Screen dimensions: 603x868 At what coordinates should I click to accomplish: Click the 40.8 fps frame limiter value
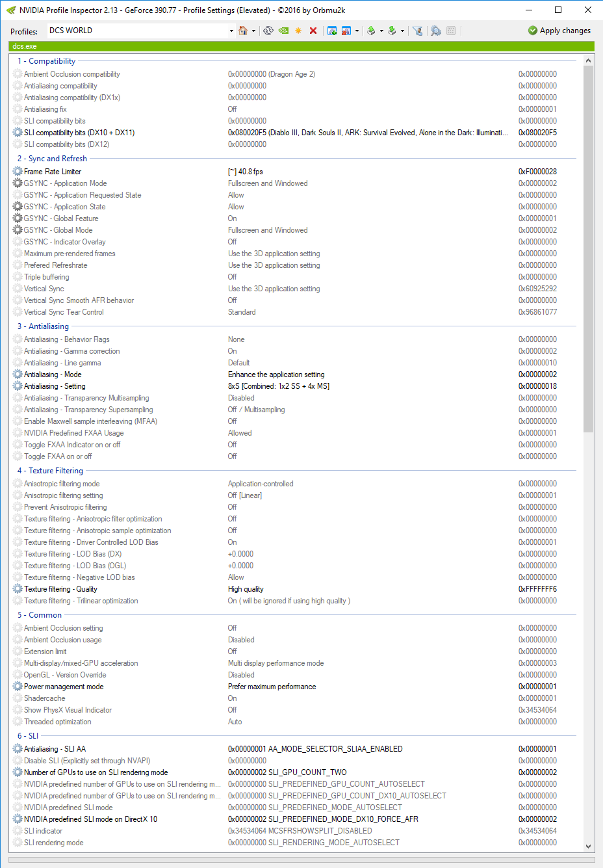[x=246, y=172]
